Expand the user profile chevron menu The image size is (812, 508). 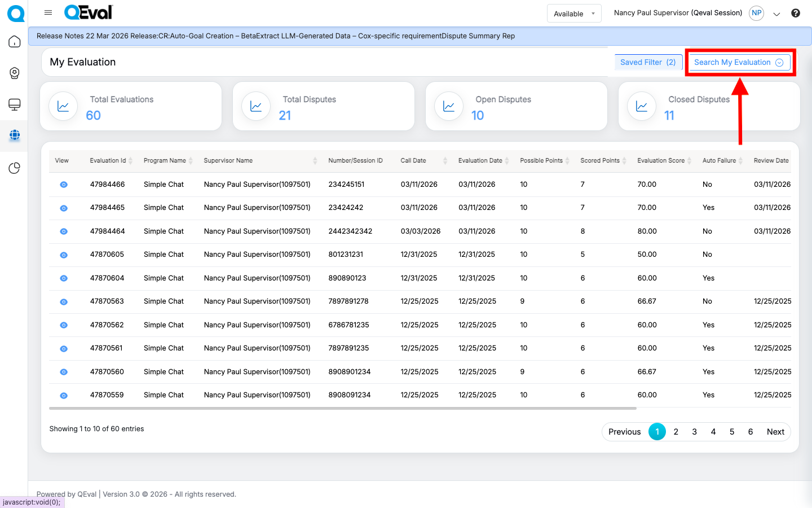click(x=776, y=14)
